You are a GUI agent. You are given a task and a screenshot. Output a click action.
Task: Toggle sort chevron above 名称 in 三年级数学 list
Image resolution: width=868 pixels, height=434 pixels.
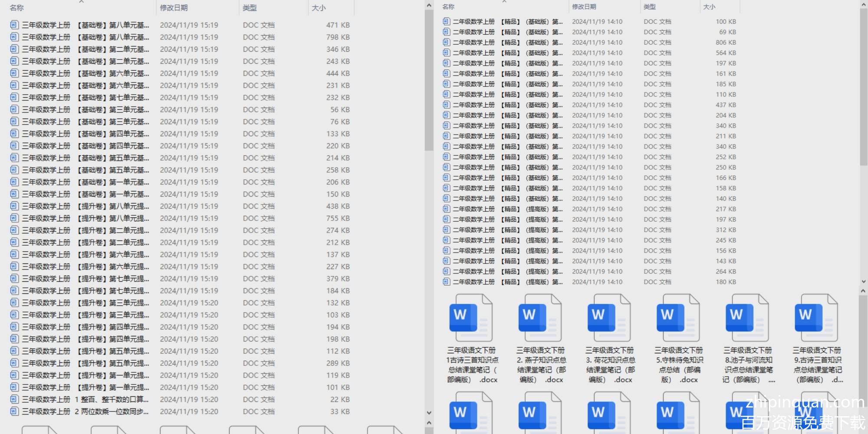pyautogui.click(x=81, y=2)
